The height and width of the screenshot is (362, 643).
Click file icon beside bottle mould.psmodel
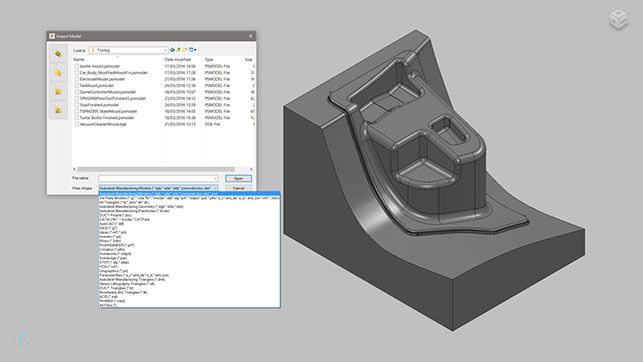(x=77, y=66)
